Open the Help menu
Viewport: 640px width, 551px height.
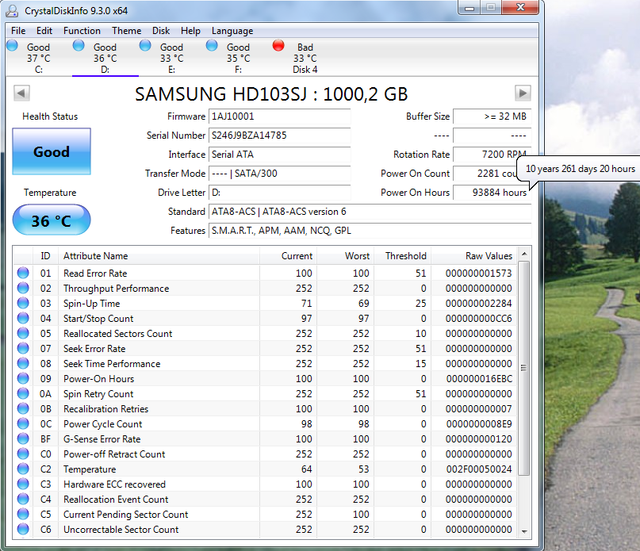tap(191, 31)
